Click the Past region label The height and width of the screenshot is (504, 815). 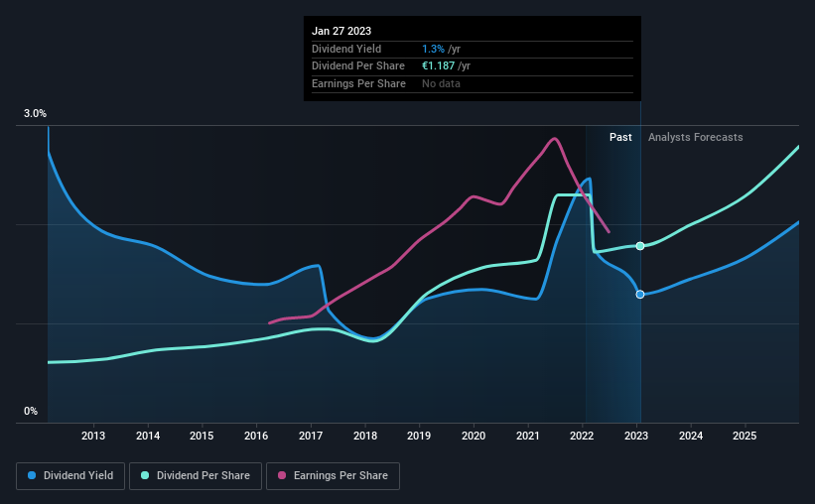pyautogui.click(x=620, y=137)
